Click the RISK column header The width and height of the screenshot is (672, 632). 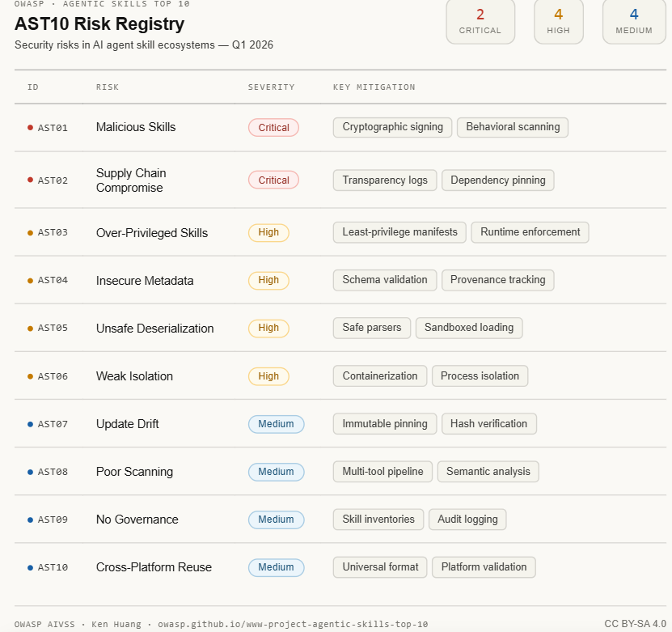click(107, 87)
